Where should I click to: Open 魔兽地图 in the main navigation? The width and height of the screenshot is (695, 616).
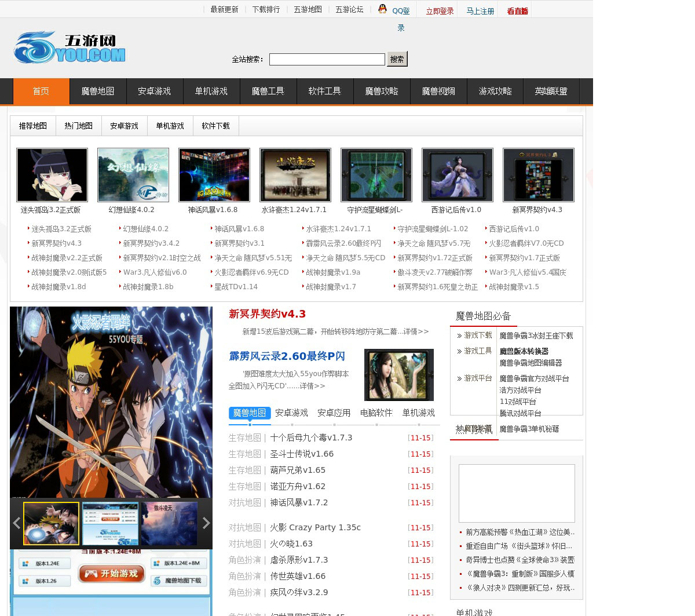98,92
